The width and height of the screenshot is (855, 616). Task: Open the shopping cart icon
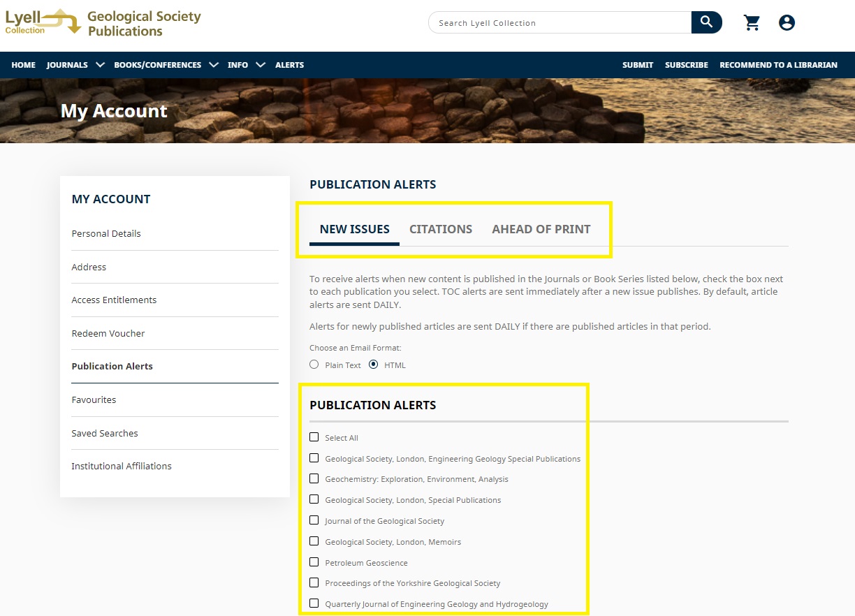(x=752, y=23)
